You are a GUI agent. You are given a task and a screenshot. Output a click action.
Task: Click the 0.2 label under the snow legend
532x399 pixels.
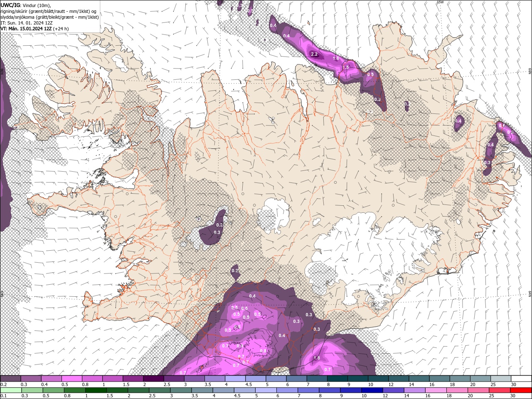point(3,384)
